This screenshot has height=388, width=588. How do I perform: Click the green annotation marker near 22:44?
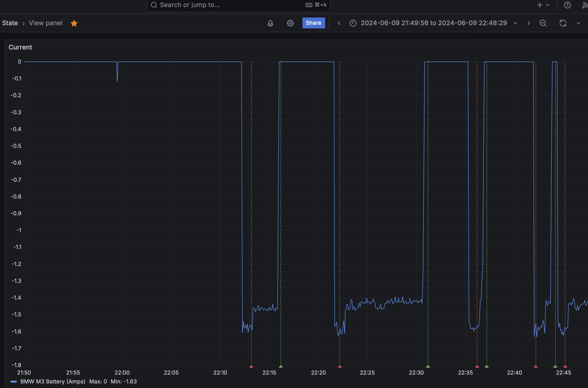point(555,366)
